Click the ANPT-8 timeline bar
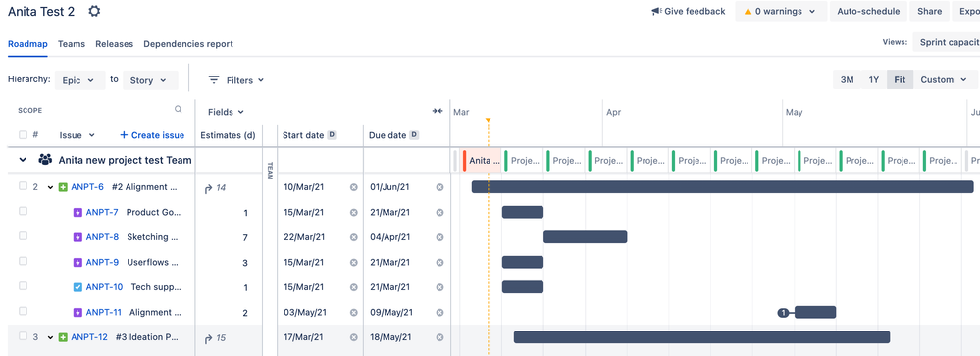This screenshot has width=980, height=356. pos(585,237)
